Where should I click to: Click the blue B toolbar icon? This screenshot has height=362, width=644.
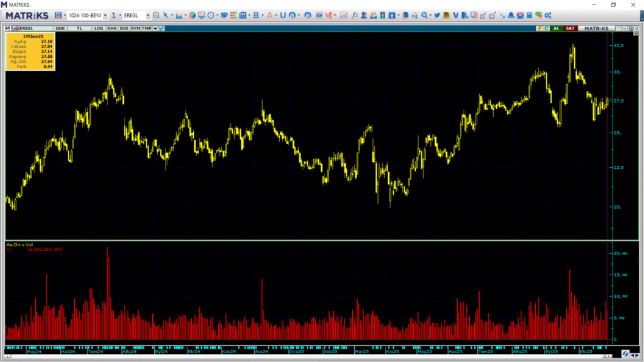(256, 15)
